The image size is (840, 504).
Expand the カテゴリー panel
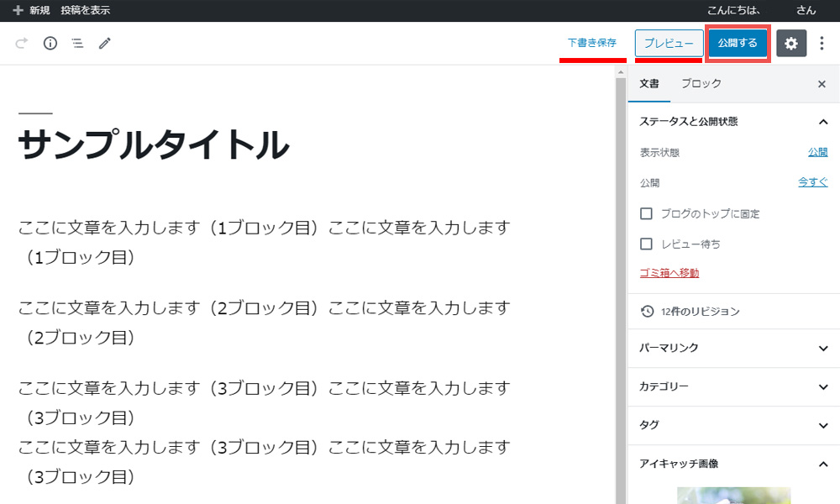point(733,386)
